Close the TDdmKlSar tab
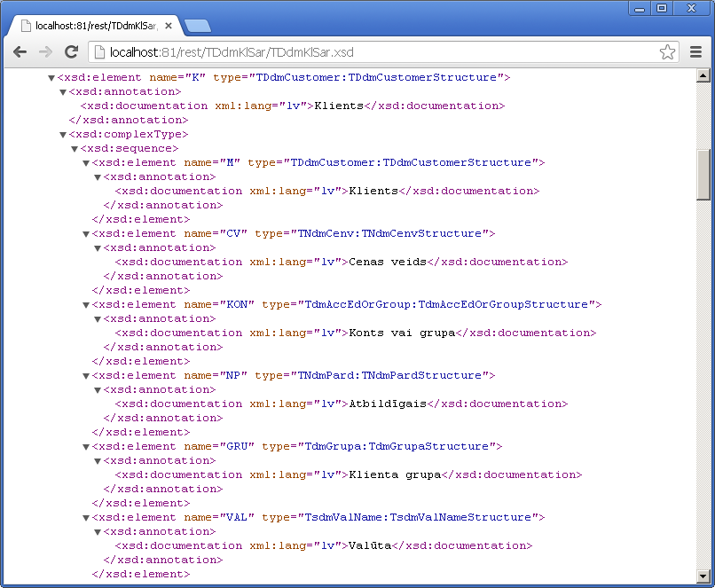 click(169, 26)
